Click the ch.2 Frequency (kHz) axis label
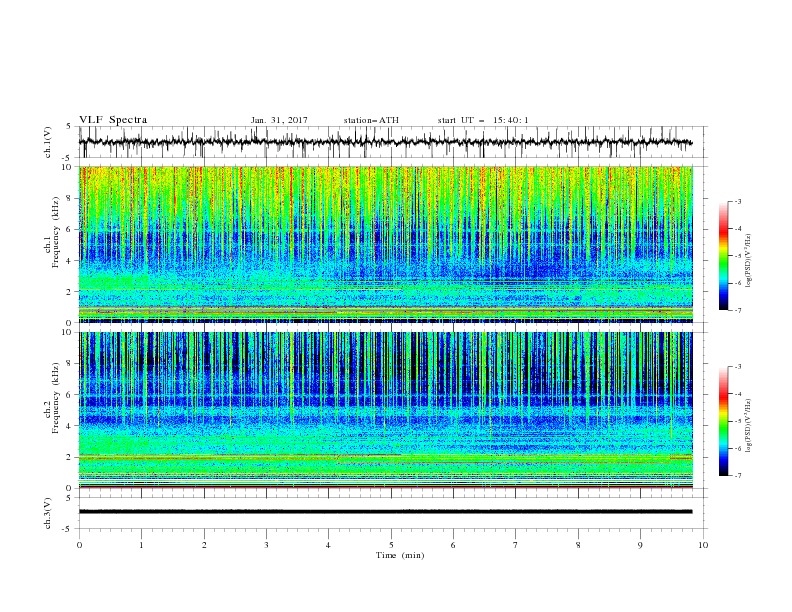 tap(52, 398)
